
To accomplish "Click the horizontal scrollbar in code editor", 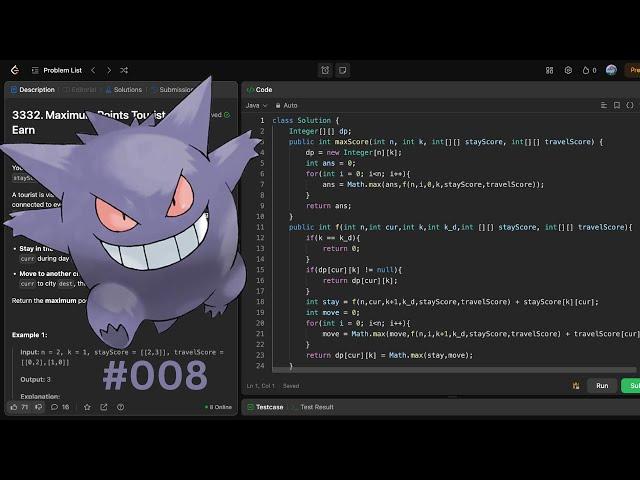I will pyautogui.click(x=454, y=370).
